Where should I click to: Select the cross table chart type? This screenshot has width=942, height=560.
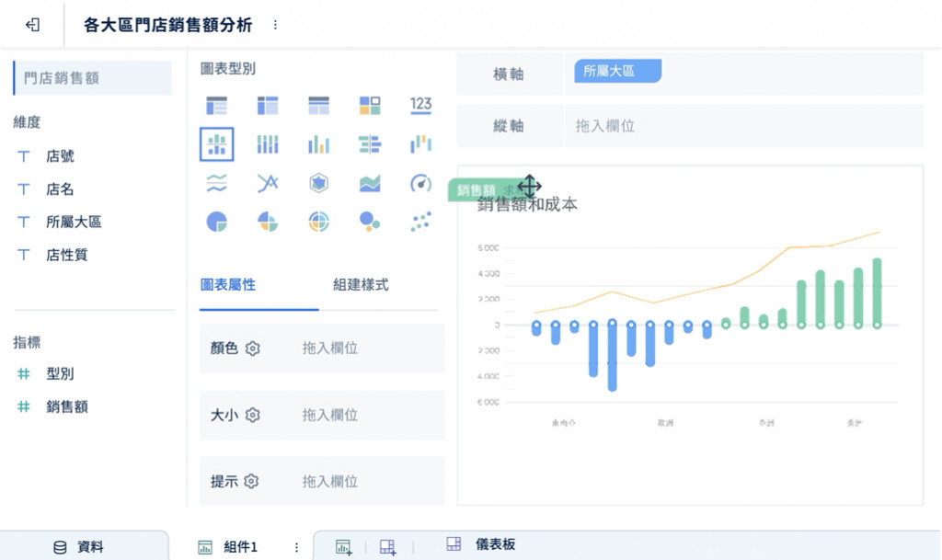point(268,106)
